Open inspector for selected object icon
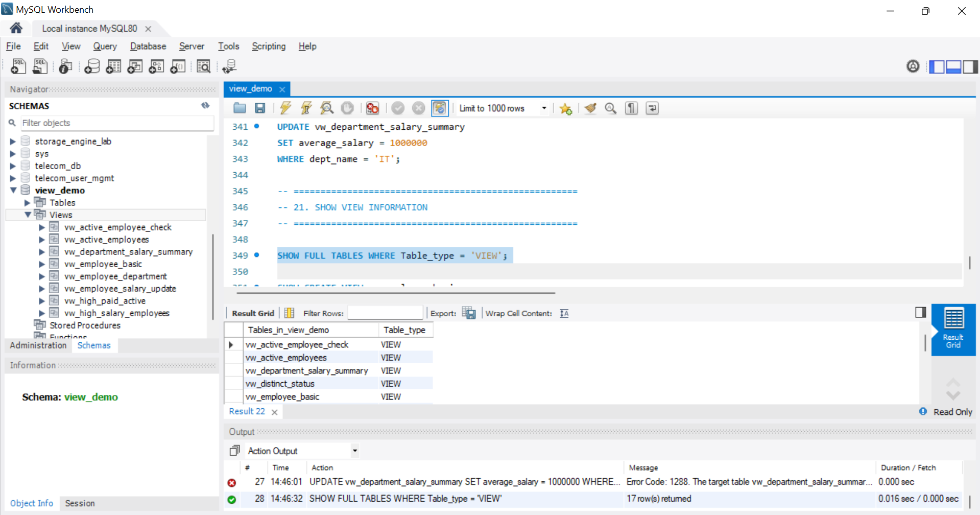The height and width of the screenshot is (515, 980). tap(65, 66)
